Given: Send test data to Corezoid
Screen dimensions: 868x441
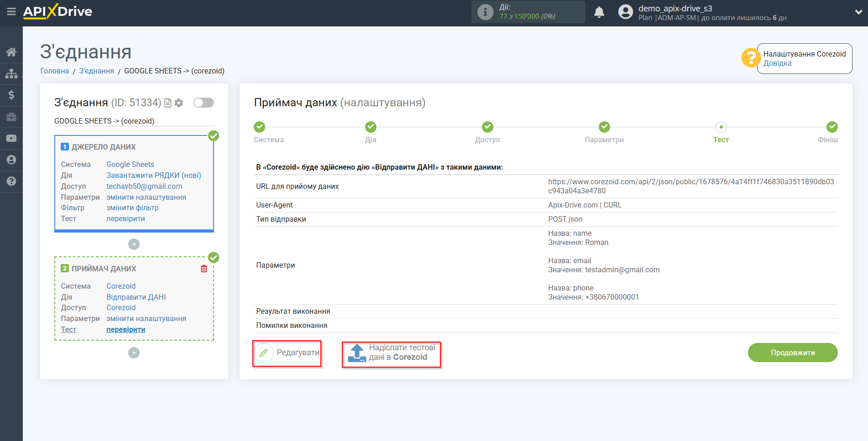Looking at the screenshot, I should coord(392,354).
